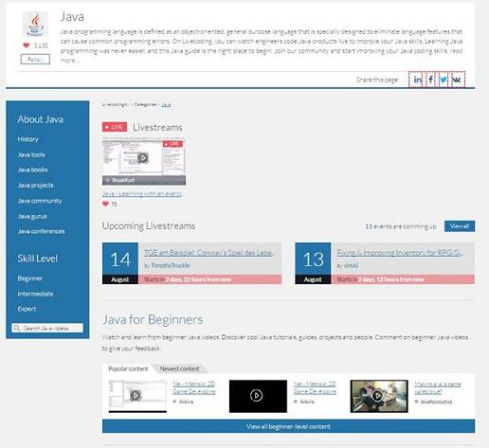Click heart icon below livestream thumbnail
The height and width of the screenshot is (448, 489).
coord(105,204)
